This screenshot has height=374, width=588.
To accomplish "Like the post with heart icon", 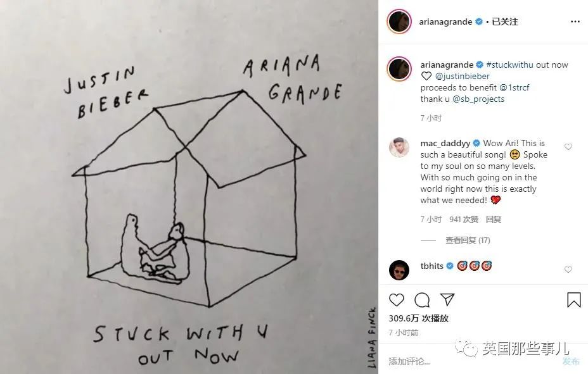I will pos(397,300).
